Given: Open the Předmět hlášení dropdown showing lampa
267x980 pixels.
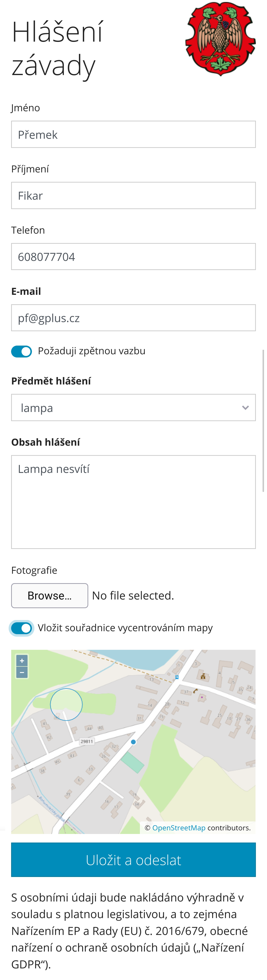Looking at the screenshot, I should point(133,408).
